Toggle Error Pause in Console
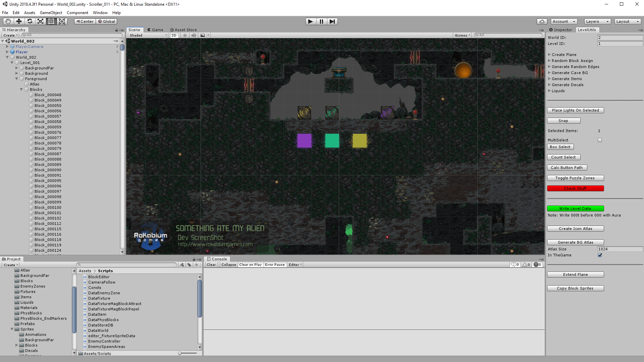This screenshot has width=644, height=362. [x=275, y=265]
